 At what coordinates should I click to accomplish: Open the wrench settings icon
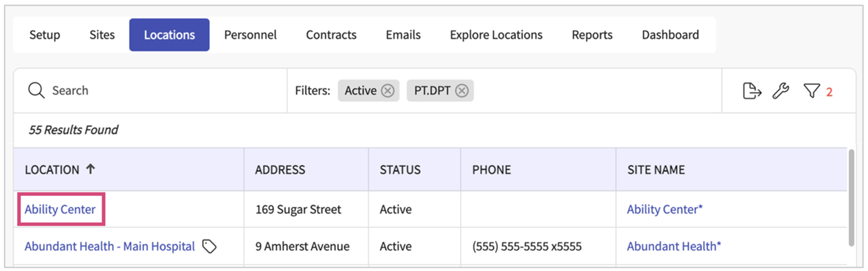click(780, 91)
